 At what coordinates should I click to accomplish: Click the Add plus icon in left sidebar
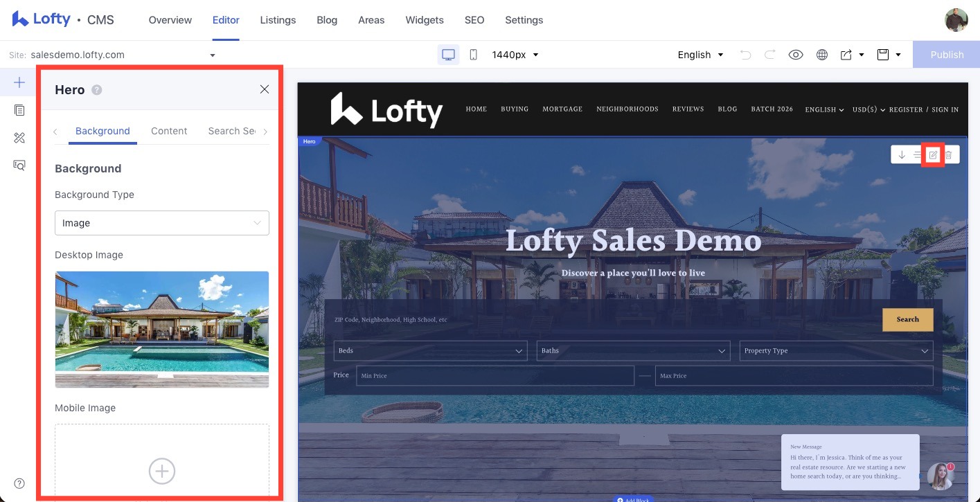coord(19,82)
